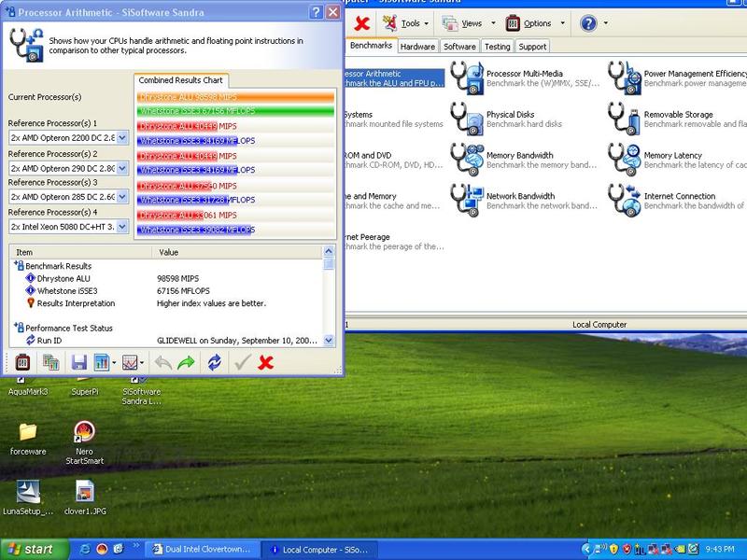The width and height of the screenshot is (747, 560).
Task: Open the Tools menu in the Sandra window
Action: pyautogui.click(x=406, y=23)
